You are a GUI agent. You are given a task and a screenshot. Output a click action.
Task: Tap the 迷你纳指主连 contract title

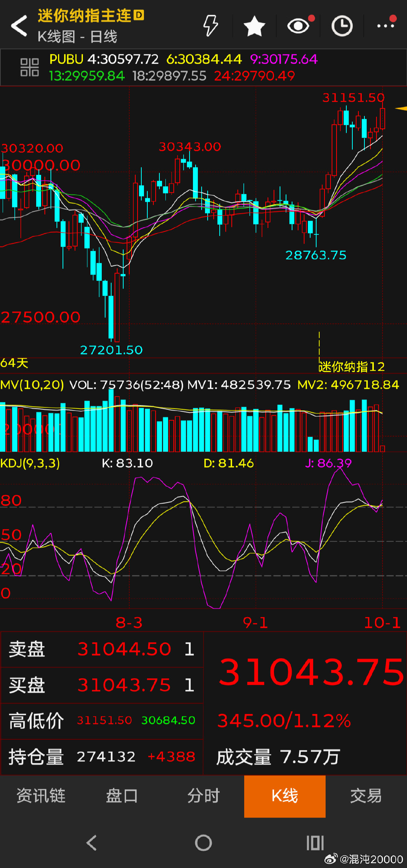coord(84,16)
